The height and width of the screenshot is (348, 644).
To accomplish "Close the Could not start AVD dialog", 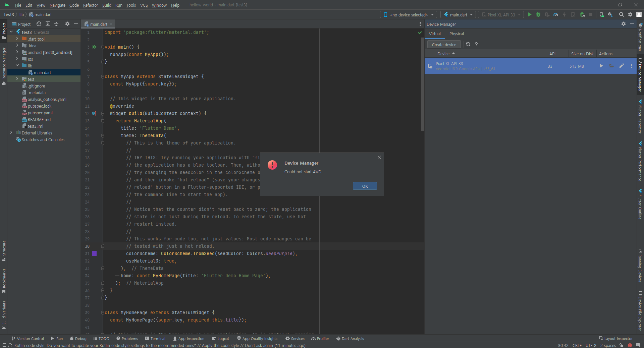I will (x=379, y=157).
